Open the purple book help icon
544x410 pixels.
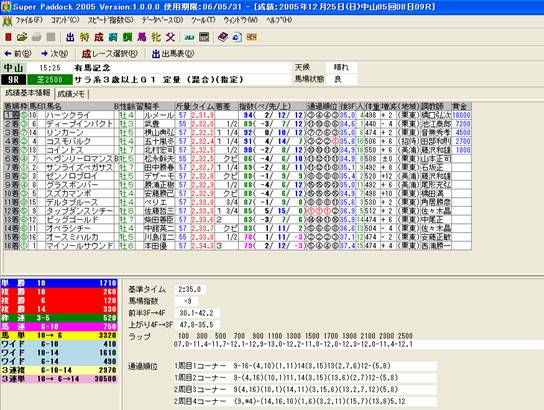coord(223,37)
